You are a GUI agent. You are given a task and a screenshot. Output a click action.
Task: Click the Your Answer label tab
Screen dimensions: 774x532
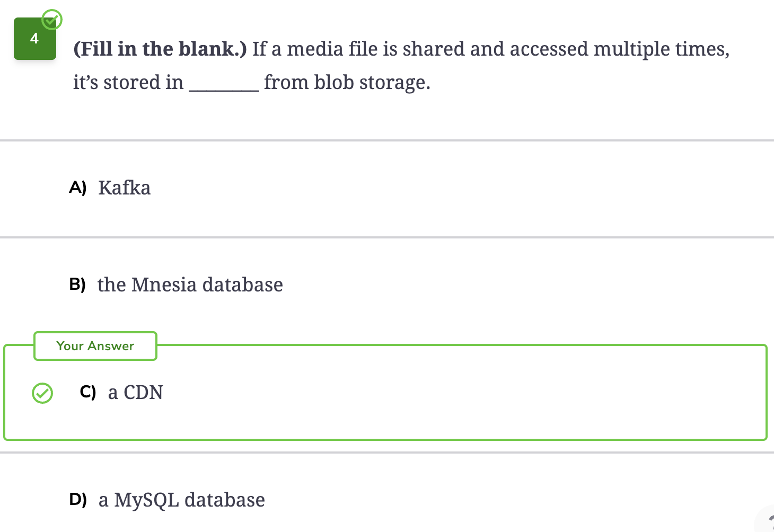click(x=95, y=346)
